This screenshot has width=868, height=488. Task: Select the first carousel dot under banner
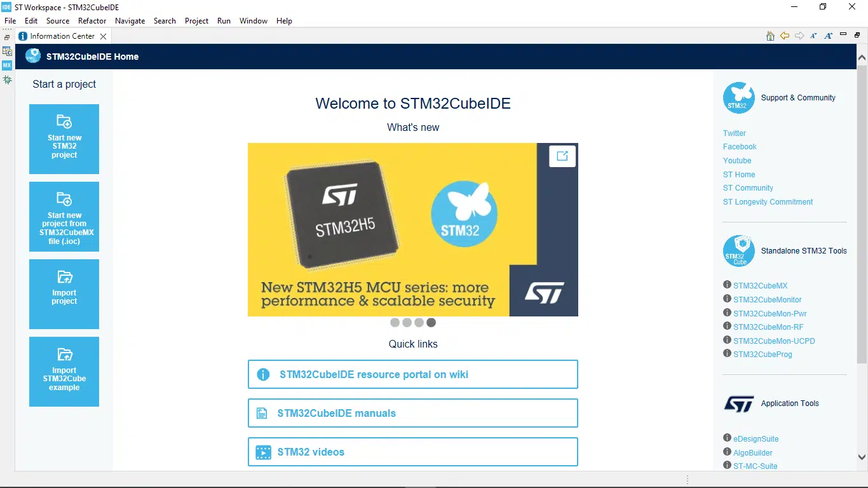395,323
